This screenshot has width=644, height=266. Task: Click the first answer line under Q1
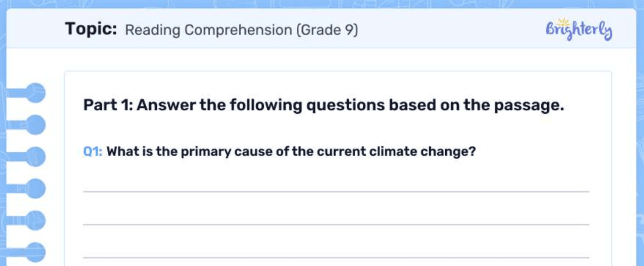[x=336, y=191]
